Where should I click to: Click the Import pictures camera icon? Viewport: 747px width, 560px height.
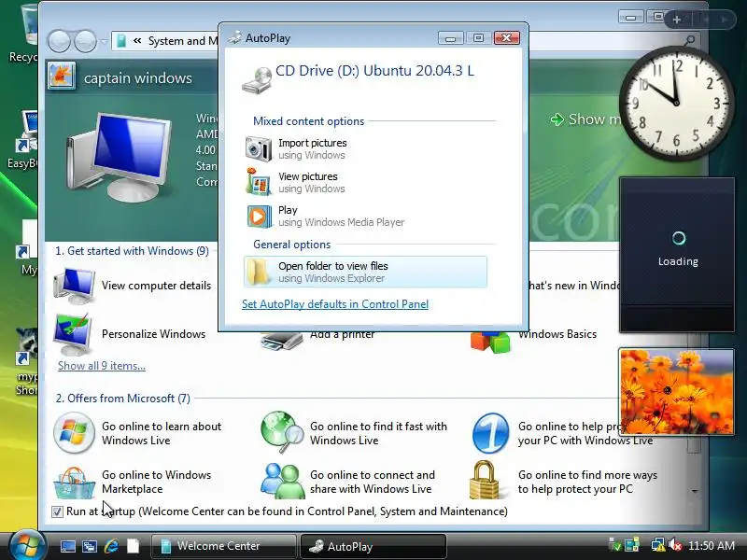pyautogui.click(x=259, y=148)
